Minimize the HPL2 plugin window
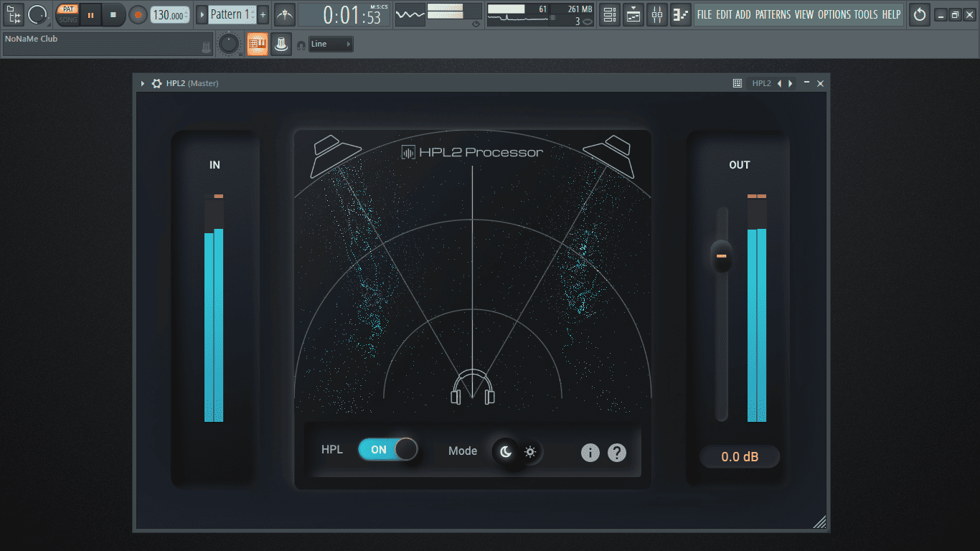Image resolution: width=980 pixels, height=551 pixels. (807, 83)
